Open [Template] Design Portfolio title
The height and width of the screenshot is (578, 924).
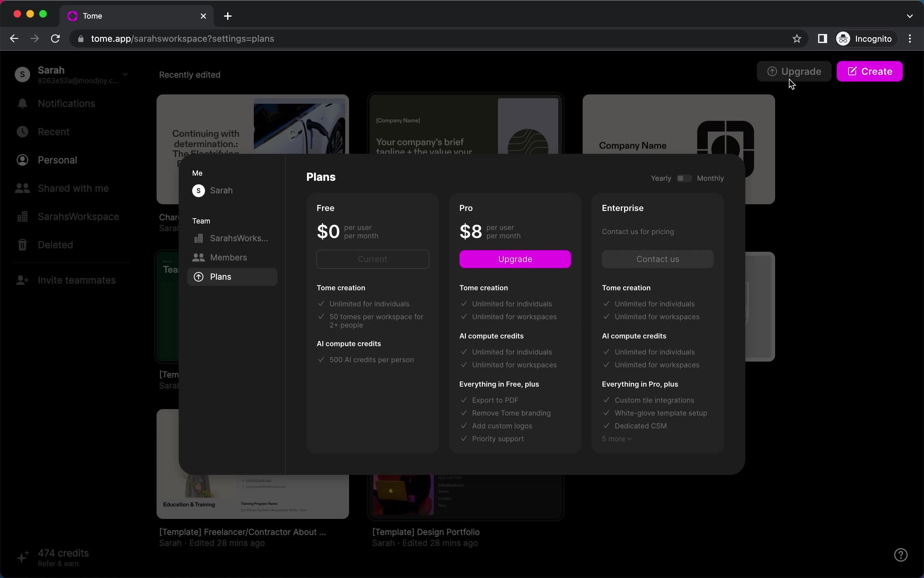click(x=426, y=532)
